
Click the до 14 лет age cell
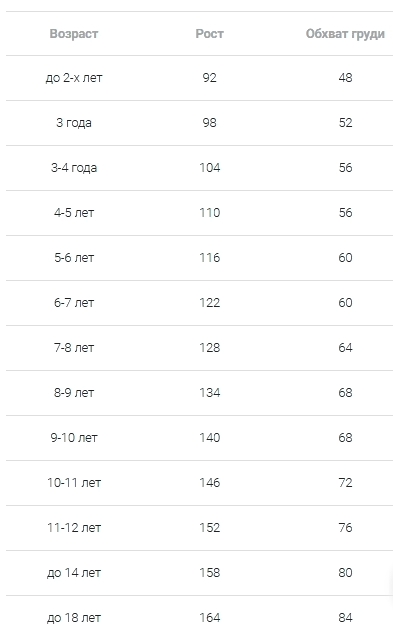point(74,573)
